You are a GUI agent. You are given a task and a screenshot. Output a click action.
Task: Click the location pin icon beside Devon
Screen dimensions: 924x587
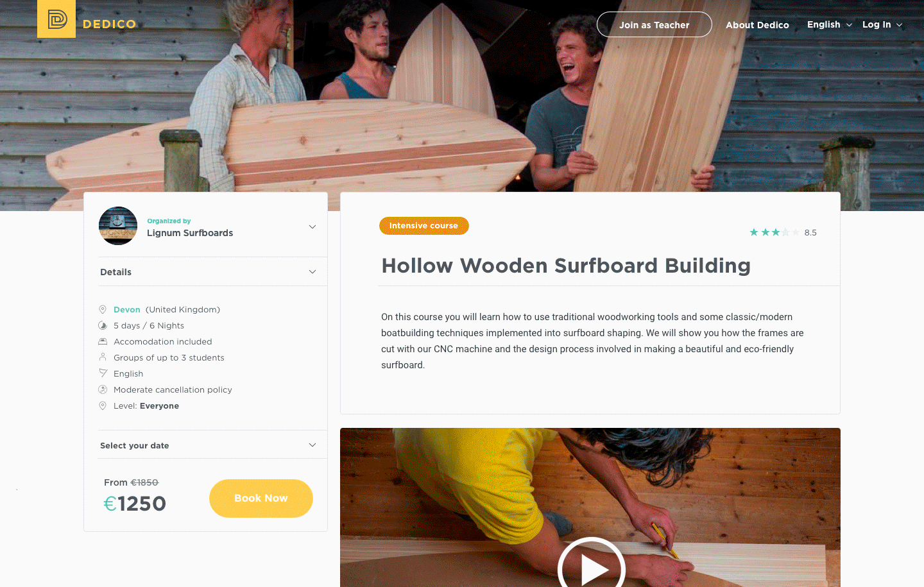point(103,309)
